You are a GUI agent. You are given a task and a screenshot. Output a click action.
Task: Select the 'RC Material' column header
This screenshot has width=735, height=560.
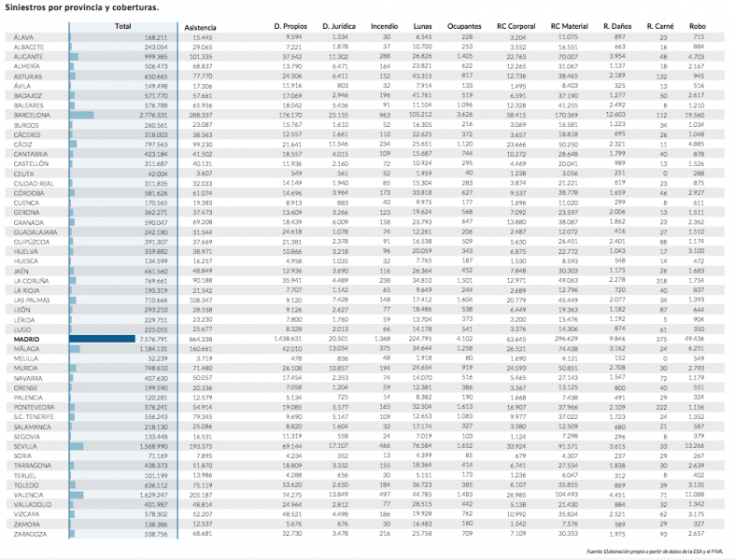tap(569, 26)
